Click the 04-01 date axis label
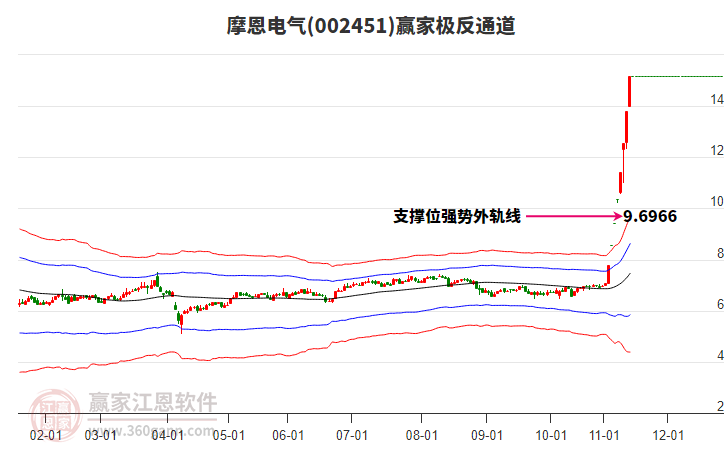This screenshot has width=726, height=450. click(x=167, y=435)
